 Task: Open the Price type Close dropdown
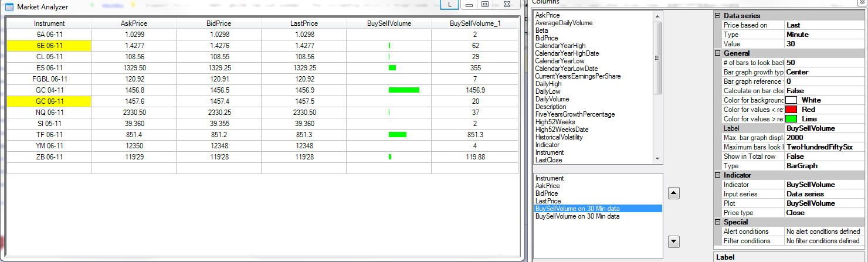coord(826,213)
